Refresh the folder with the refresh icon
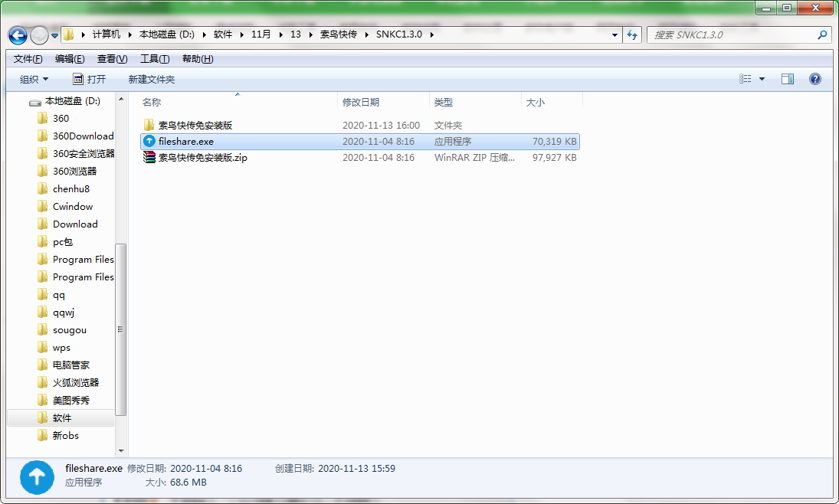The image size is (839, 504). click(x=632, y=34)
